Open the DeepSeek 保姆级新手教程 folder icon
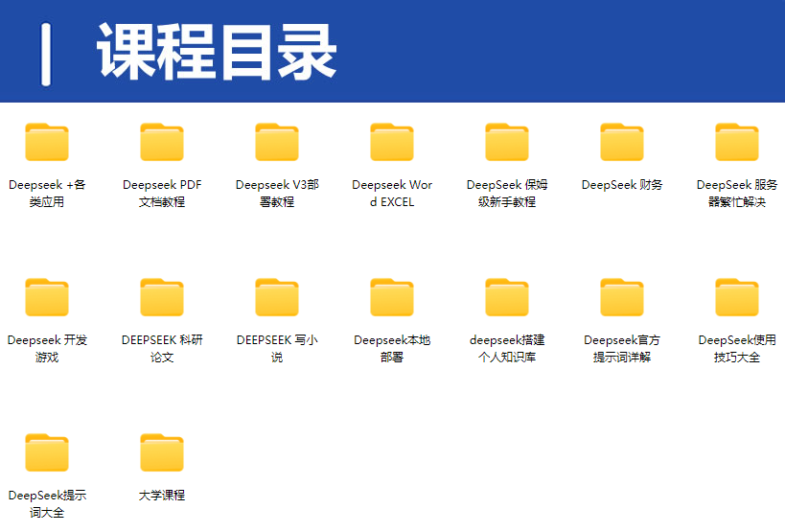 pyautogui.click(x=507, y=142)
